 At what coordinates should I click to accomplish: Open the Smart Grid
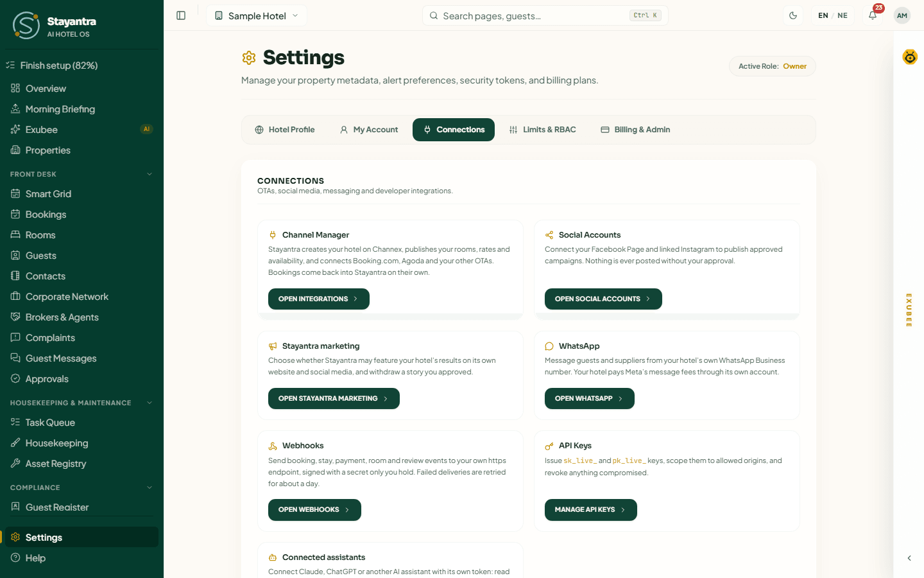coord(81,194)
